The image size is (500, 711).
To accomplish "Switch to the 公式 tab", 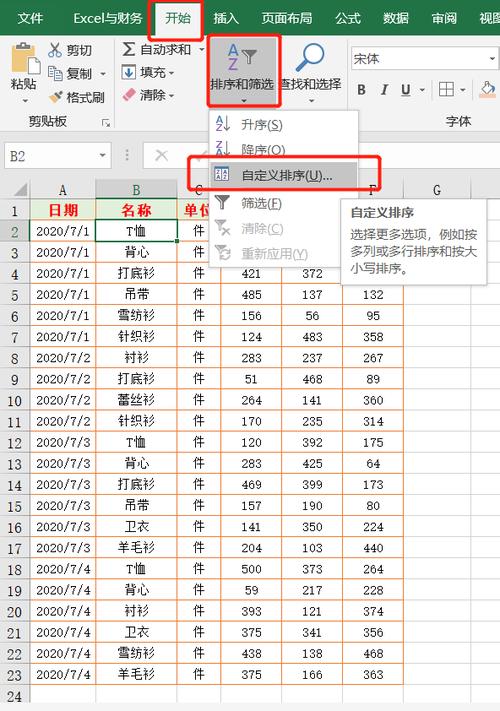I will point(348,18).
